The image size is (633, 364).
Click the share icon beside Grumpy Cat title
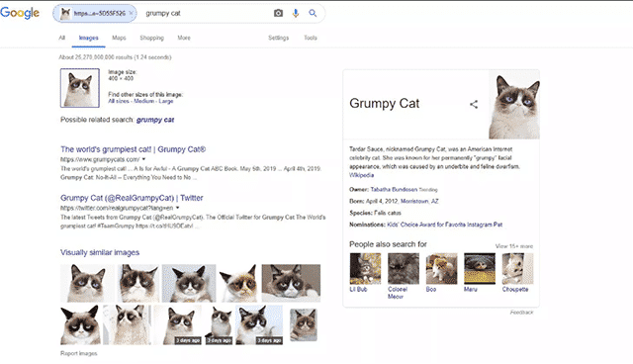[474, 105]
